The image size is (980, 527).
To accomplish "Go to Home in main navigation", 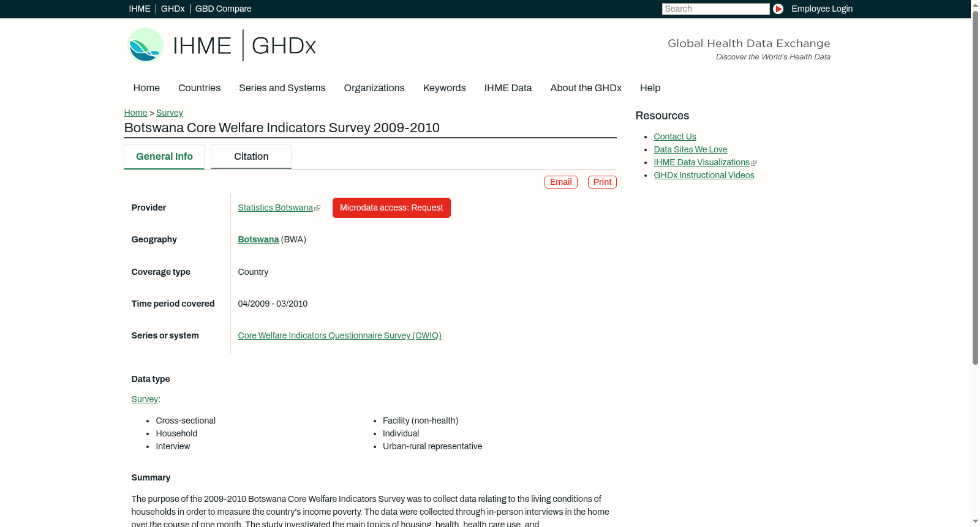I will (x=146, y=88).
